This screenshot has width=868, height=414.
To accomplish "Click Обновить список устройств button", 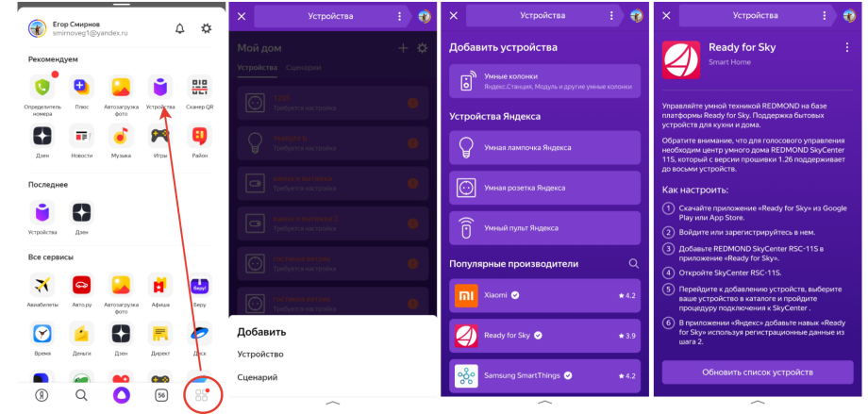I will click(758, 372).
